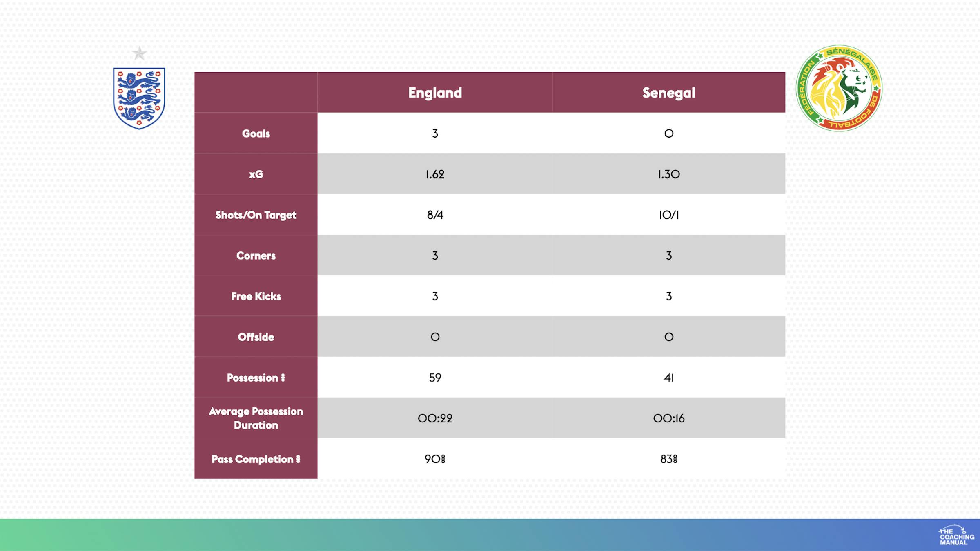Click the Corners row label
980x551 pixels.
click(256, 256)
